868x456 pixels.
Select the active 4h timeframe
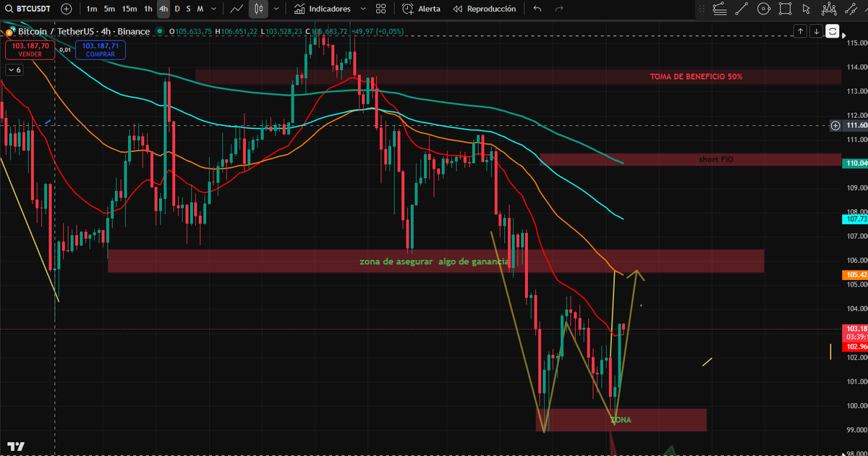click(163, 9)
